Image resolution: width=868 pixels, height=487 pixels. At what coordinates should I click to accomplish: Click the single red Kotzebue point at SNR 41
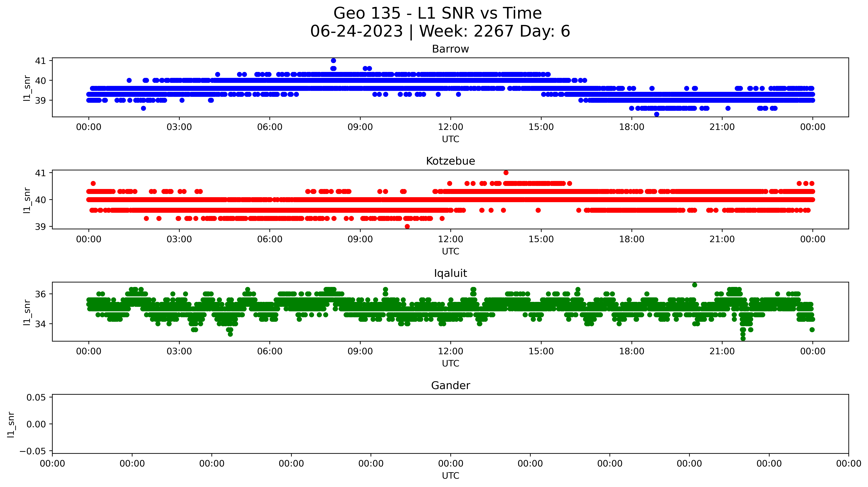pos(506,173)
